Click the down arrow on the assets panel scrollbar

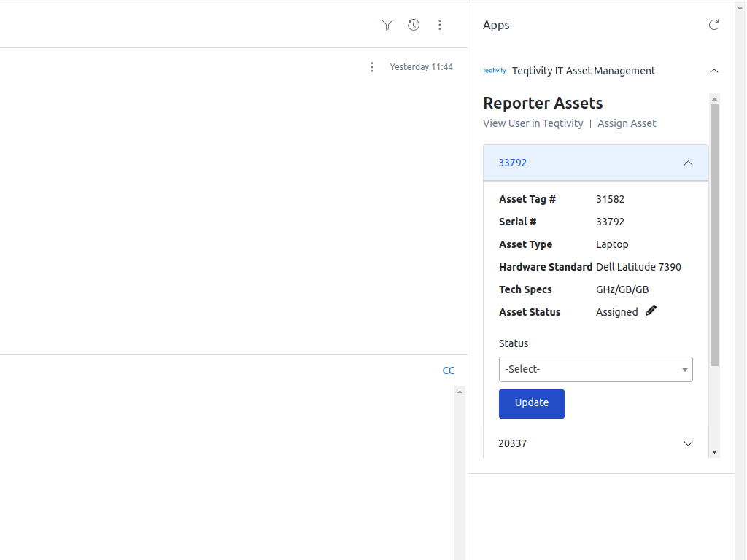coord(714,452)
